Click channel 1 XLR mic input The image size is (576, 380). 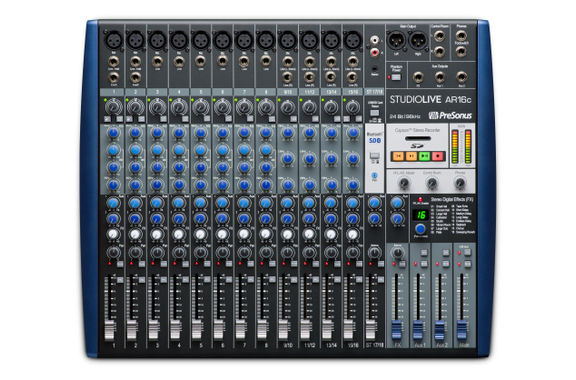tap(114, 39)
